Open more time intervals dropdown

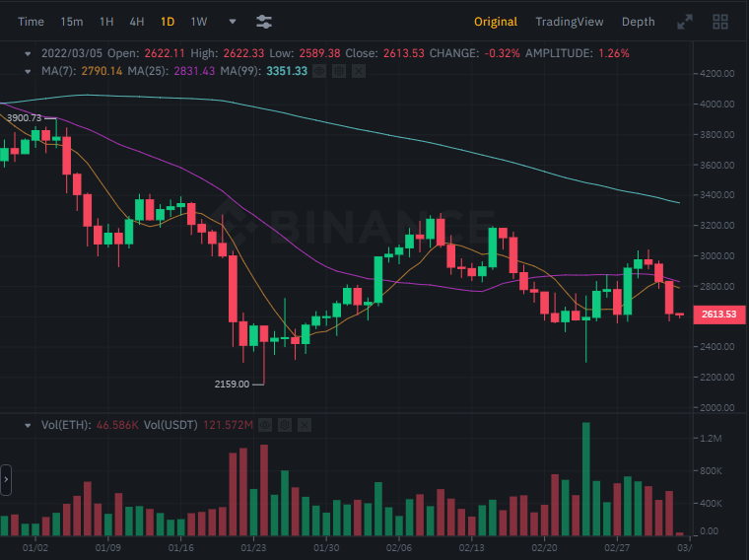233,21
